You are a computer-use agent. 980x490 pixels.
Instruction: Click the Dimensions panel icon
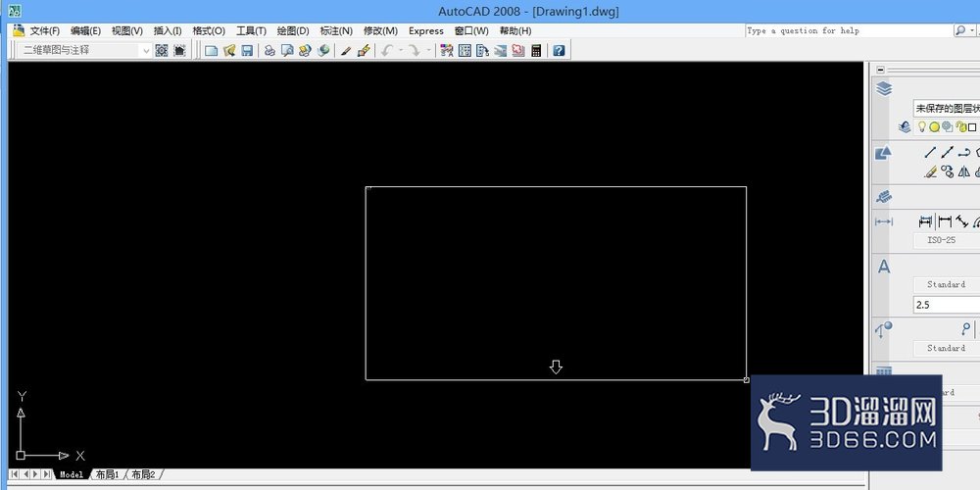(x=884, y=221)
